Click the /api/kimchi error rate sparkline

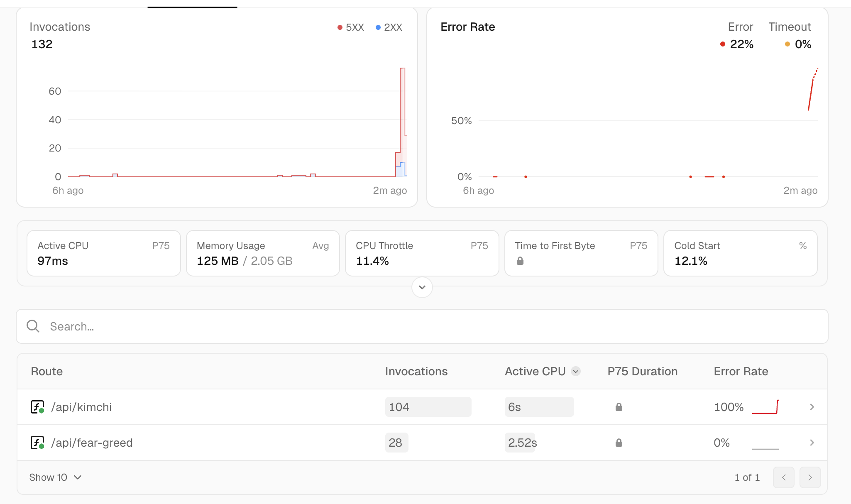(x=765, y=407)
